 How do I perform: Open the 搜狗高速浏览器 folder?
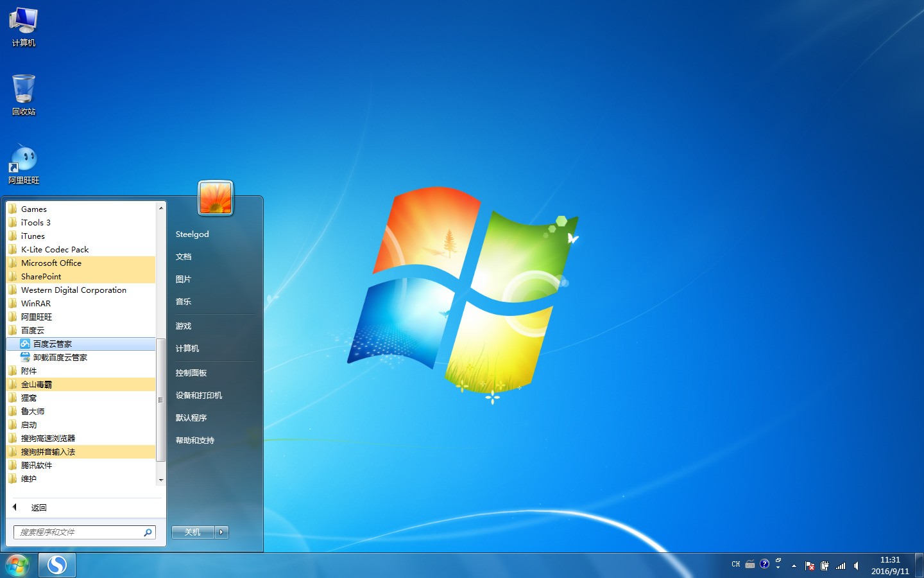coord(81,438)
